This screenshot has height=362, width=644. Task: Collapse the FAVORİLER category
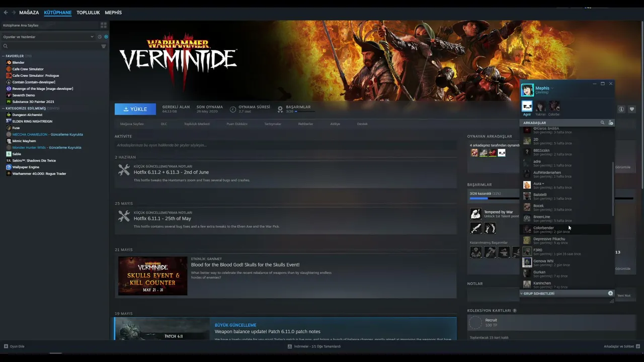coord(4,56)
